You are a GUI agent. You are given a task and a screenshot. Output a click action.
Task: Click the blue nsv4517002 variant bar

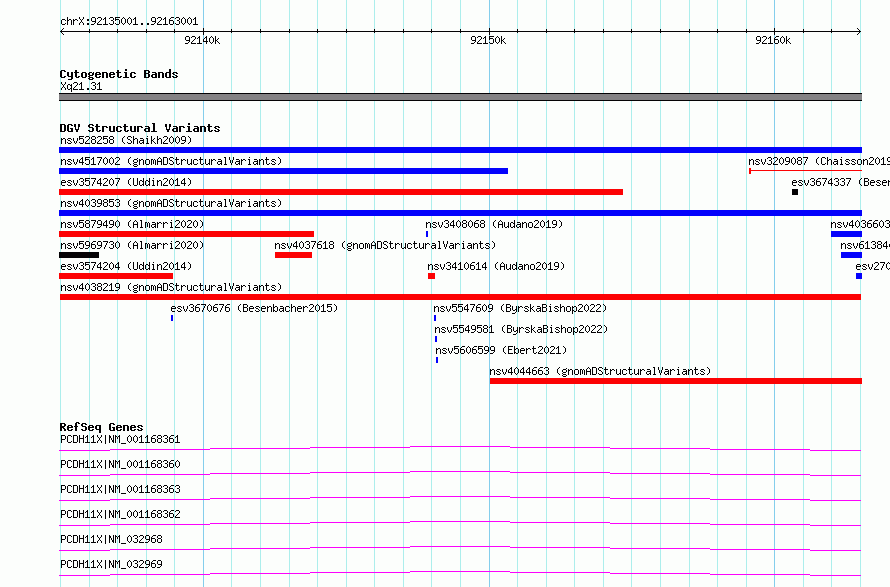tap(283, 171)
